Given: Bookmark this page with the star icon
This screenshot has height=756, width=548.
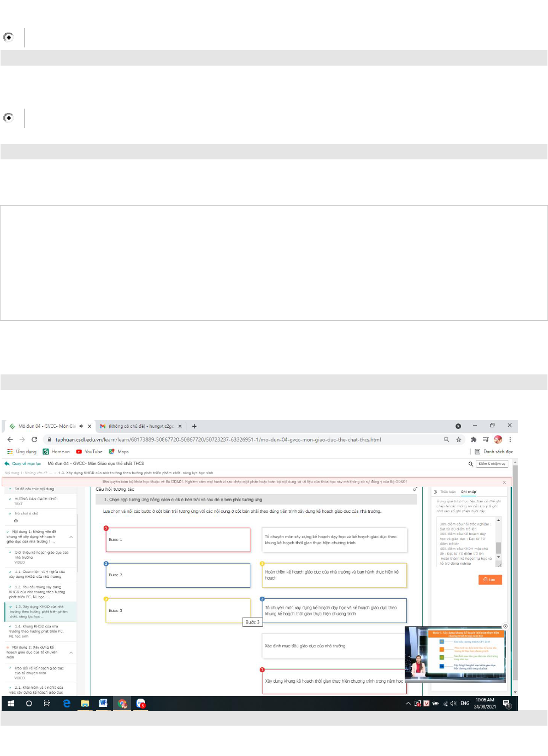Looking at the screenshot, I should [x=458, y=439].
